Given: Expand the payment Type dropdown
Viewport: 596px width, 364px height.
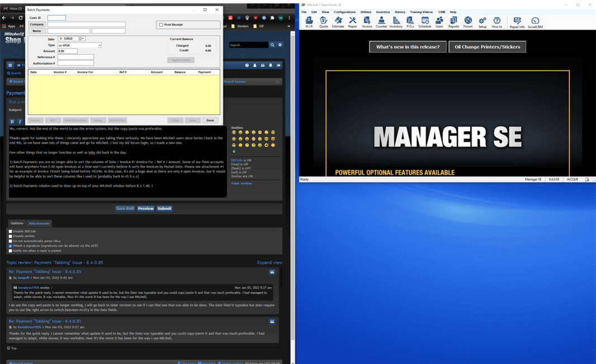Looking at the screenshot, I should click(100, 45).
